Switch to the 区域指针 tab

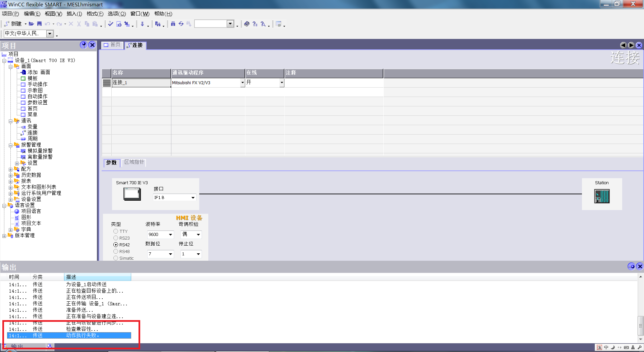click(134, 162)
